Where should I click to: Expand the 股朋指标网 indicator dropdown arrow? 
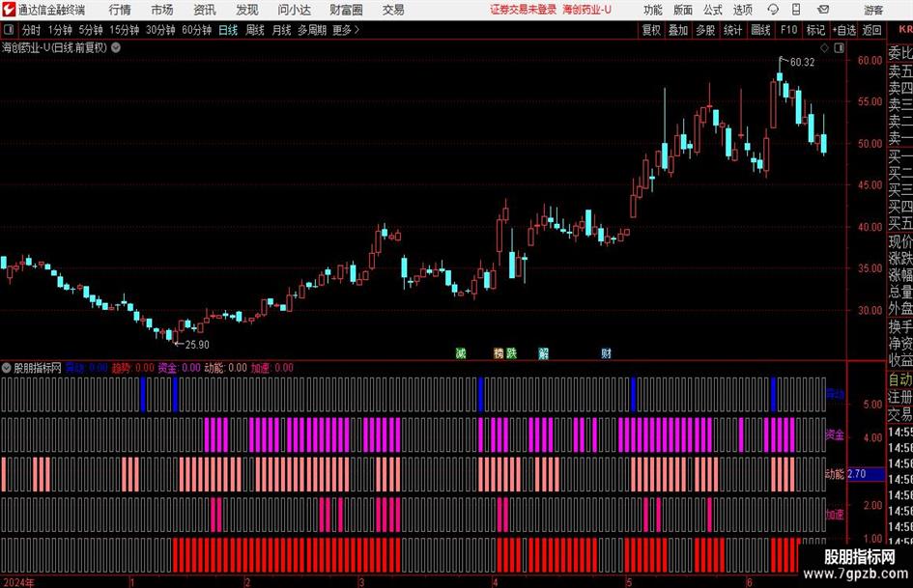point(7,368)
